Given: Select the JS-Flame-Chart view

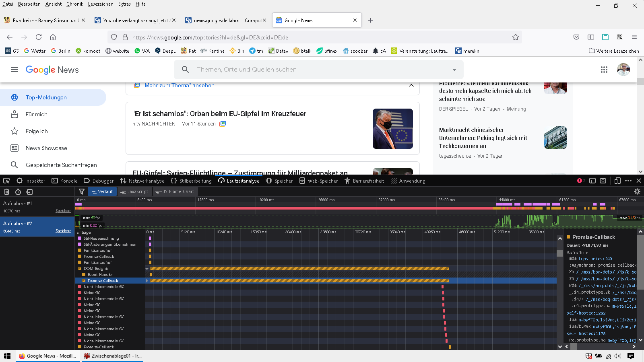Looking at the screenshot, I should pyautogui.click(x=175, y=192).
